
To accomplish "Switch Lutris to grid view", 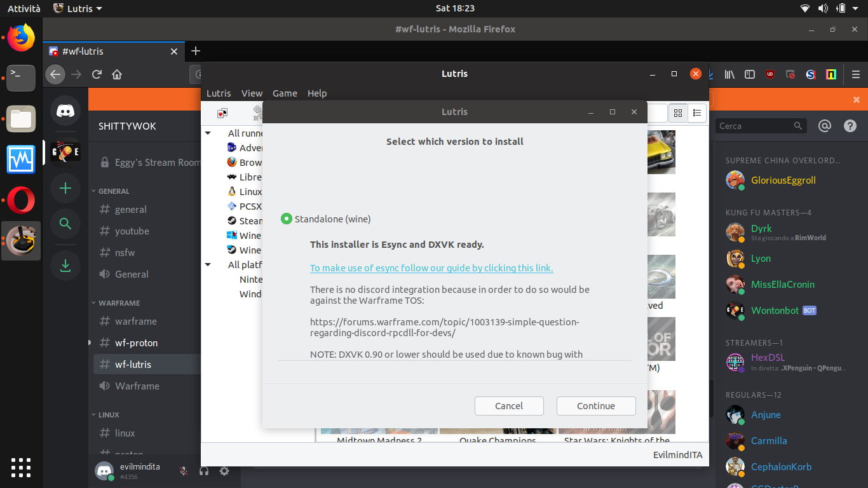I will (x=678, y=113).
